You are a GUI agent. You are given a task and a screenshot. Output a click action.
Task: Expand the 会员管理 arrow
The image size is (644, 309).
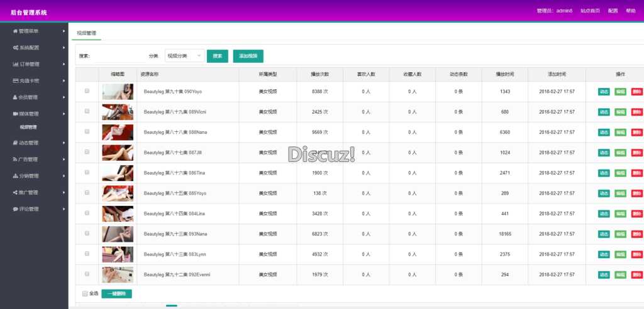pos(64,97)
